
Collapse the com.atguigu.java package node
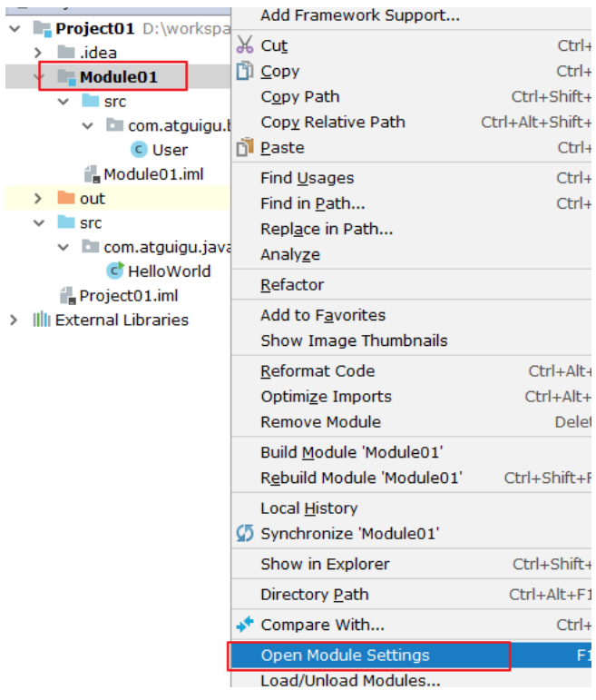[x=64, y=247]
